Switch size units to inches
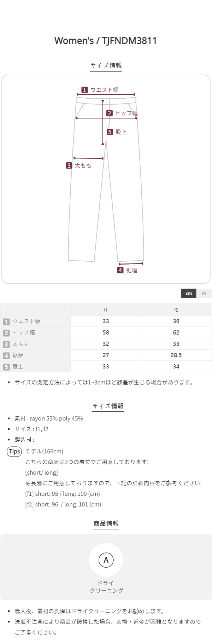The height and width of the screenshot is (644, 212). [204, 294]
